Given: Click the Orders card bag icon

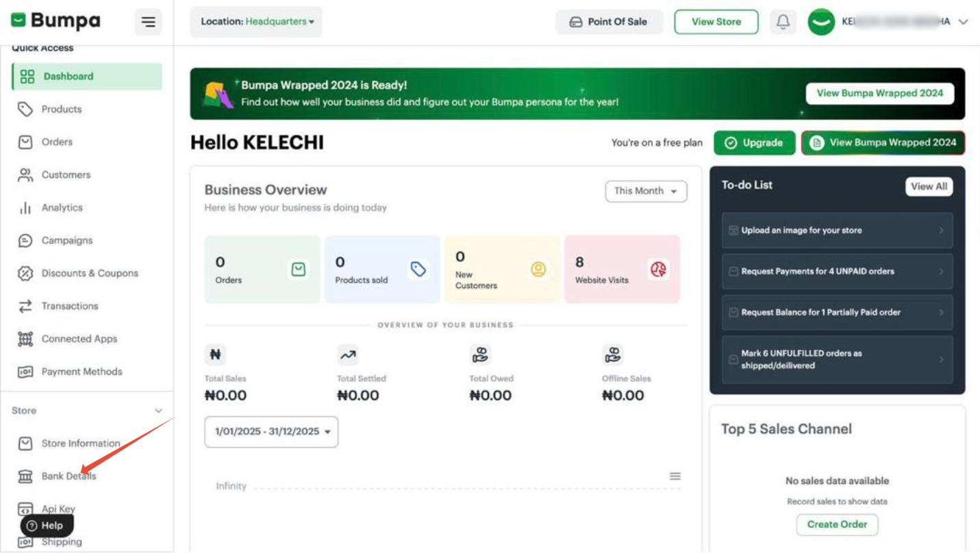Looking at the screenshot, I should [x=299, y=270].
